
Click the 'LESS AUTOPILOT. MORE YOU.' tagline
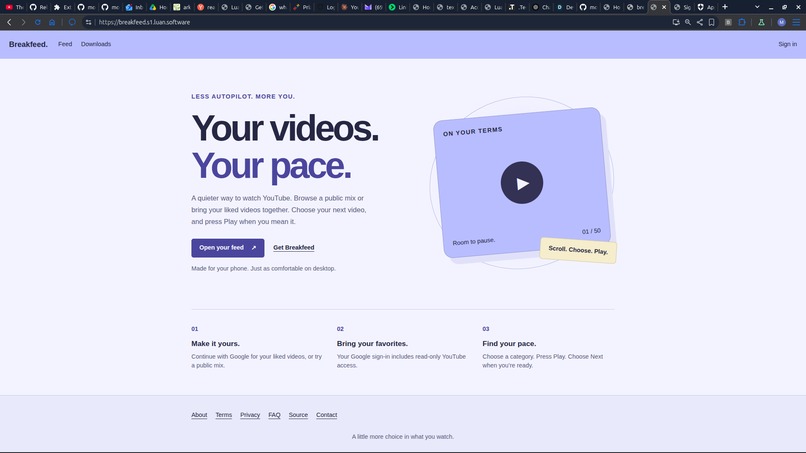click(x=243, y=97)
